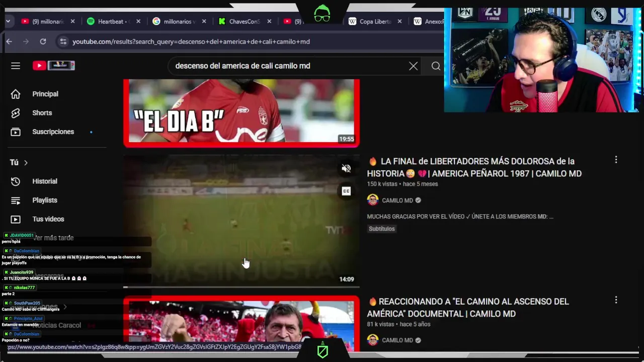Click the 14:09 duration badge
The image size is (644, 362).
tap(347, 279)
